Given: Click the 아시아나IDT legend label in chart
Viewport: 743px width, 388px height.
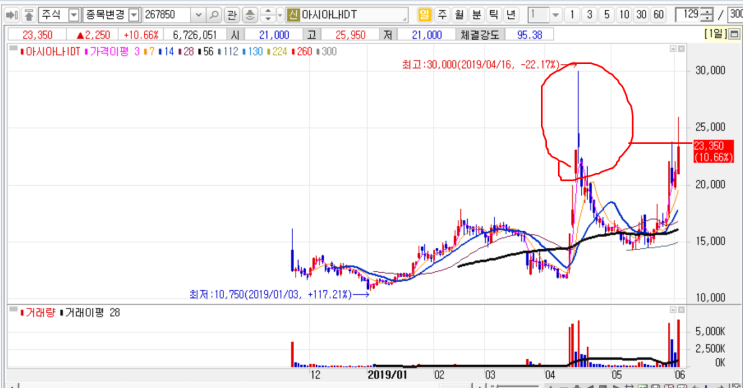Looking at the screenshot, I should coord(52,51).
